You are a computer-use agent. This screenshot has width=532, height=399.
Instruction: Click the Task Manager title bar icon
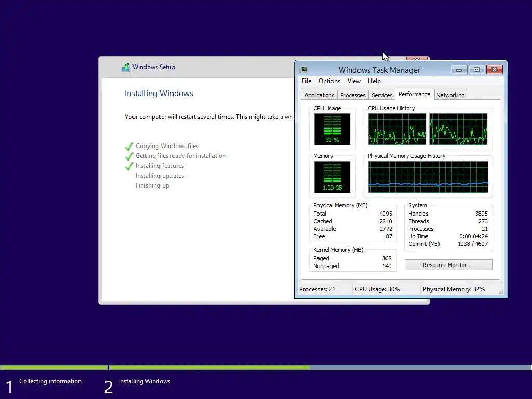[303, 70]
